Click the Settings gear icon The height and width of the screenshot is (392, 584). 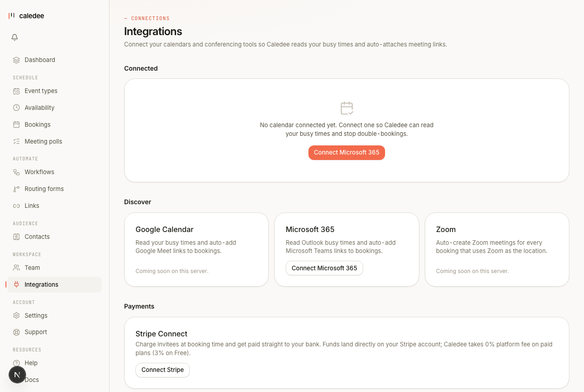16,315
